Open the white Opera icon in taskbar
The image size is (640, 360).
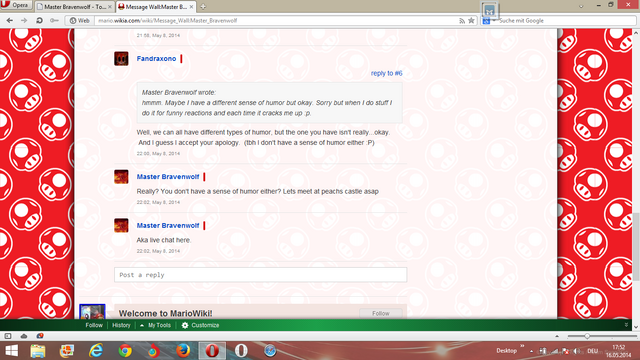coord(241,351)
